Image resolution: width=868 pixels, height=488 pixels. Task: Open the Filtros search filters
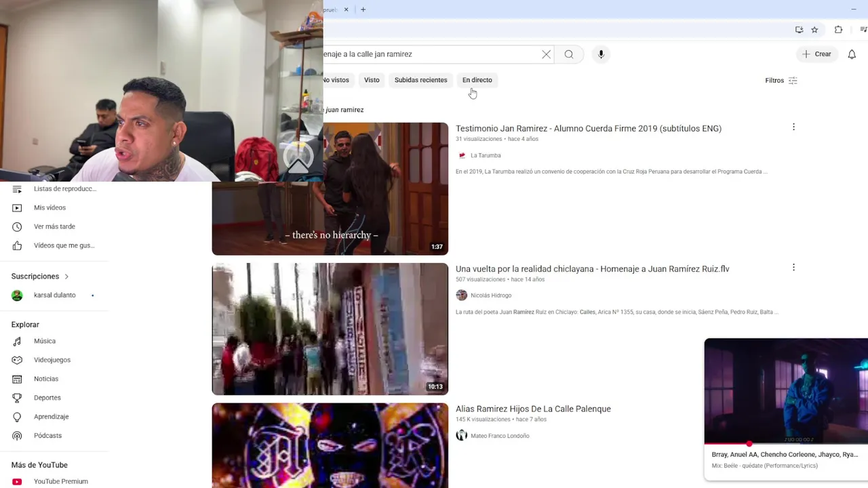click(x=781, y=81)
